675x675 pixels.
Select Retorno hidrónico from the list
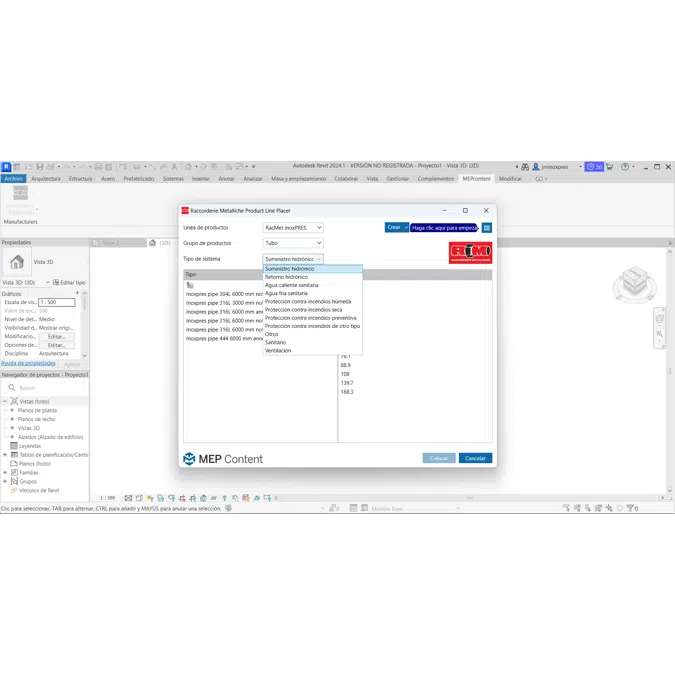pos(313,277)
